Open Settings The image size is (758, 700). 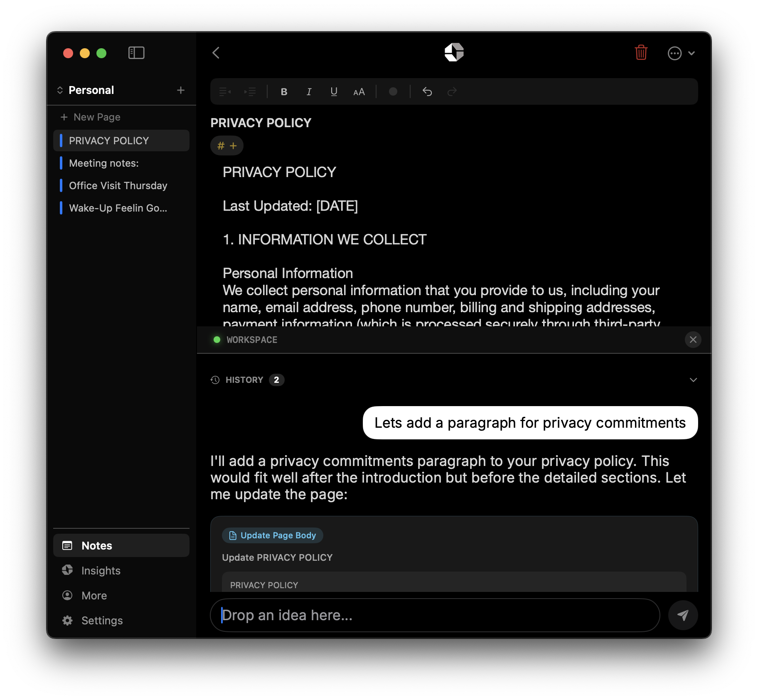(121, 620)
